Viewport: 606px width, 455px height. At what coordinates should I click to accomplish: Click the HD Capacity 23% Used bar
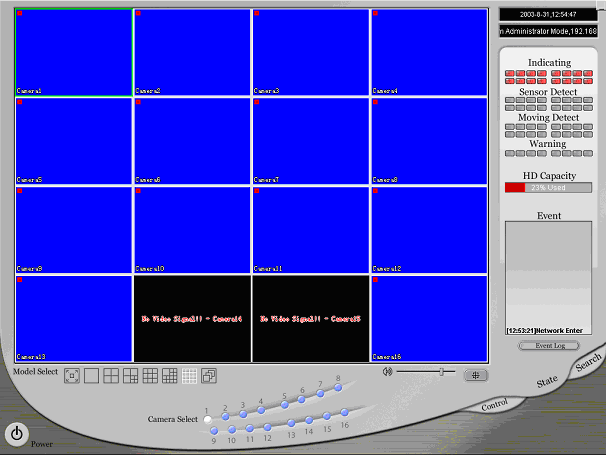pyautogui.click(x=548, y=187)
